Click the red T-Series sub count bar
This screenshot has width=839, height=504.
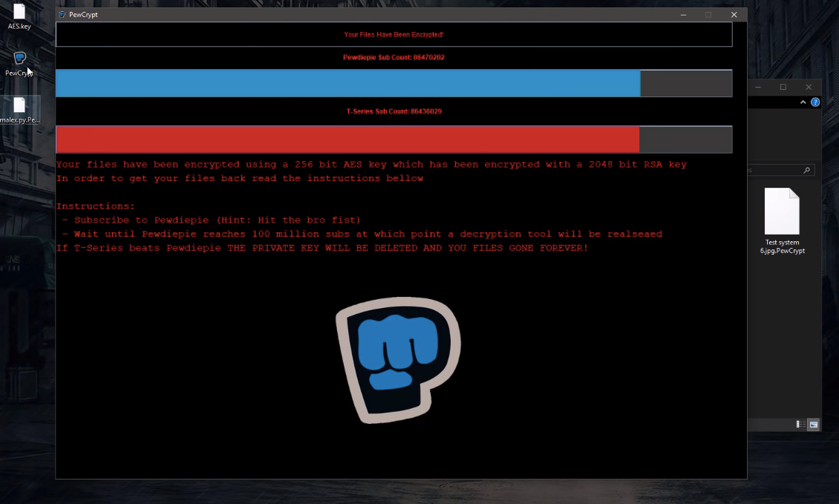(347, 140)
